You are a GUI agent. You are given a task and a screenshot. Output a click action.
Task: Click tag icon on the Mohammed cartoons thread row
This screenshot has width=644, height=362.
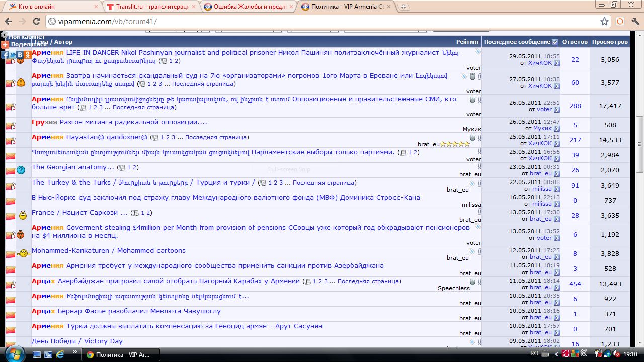click(x=472, y=251)
